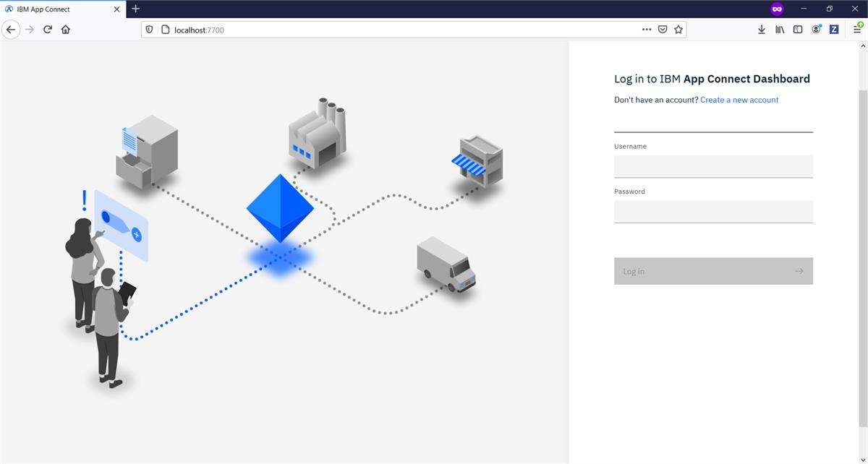Bookmark the page with the star icon
Screen dimensions: 868x464
(678, 30)
